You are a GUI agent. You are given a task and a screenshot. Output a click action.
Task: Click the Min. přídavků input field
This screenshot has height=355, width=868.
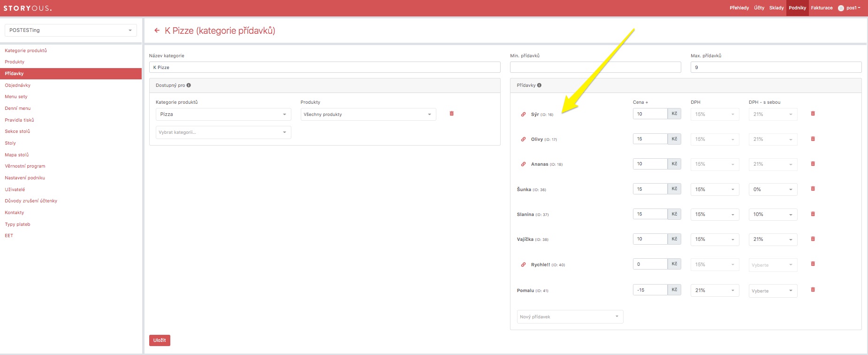595,67
